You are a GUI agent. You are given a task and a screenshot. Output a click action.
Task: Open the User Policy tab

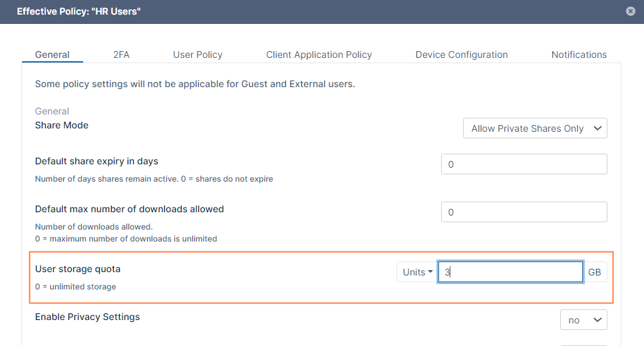tap(198, 55)
